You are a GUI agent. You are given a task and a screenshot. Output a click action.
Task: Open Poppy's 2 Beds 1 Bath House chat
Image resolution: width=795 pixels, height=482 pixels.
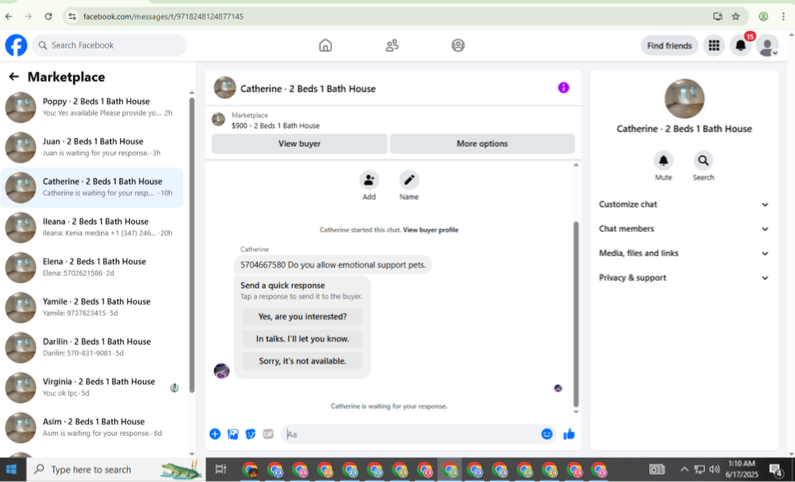pos(92,107)
